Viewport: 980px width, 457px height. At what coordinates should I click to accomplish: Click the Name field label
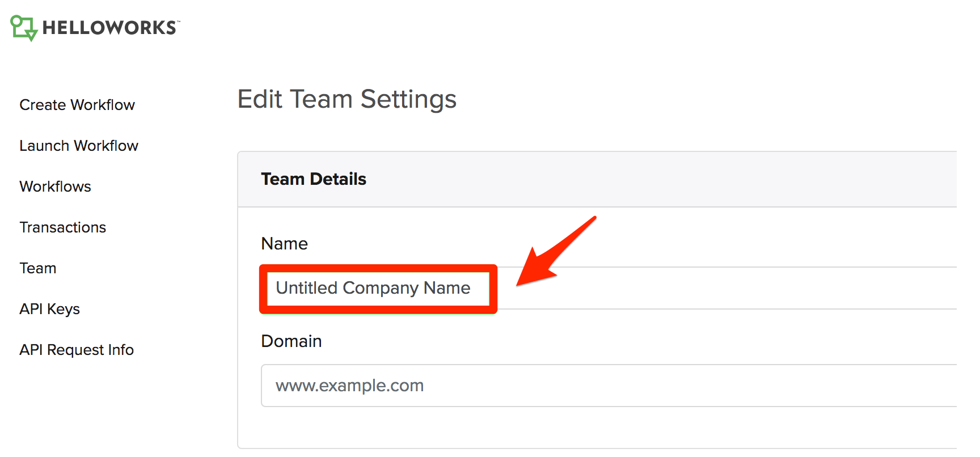point(284,244)
